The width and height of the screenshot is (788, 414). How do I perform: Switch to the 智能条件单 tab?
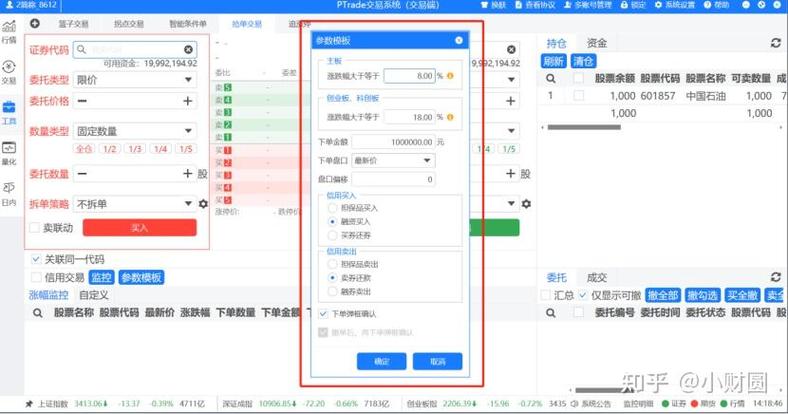187,24
